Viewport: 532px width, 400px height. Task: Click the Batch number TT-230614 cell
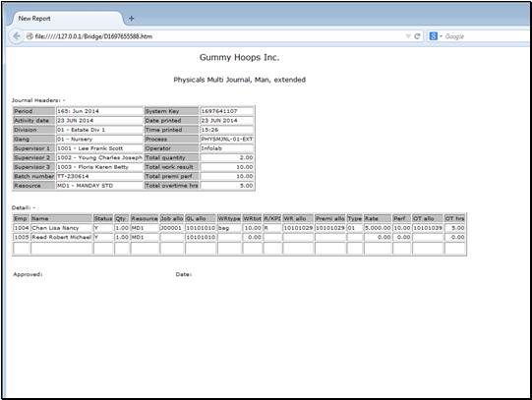click(x=99, y=176)
